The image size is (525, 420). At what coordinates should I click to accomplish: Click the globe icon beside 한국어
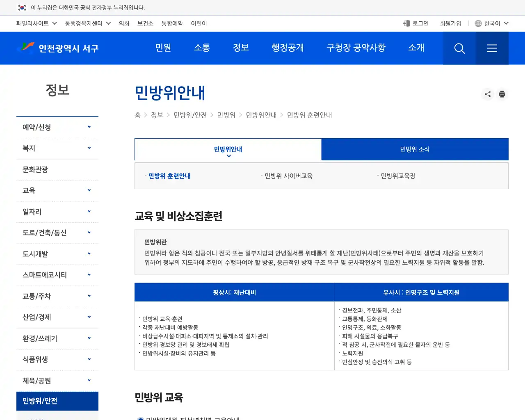pos(478,23)
